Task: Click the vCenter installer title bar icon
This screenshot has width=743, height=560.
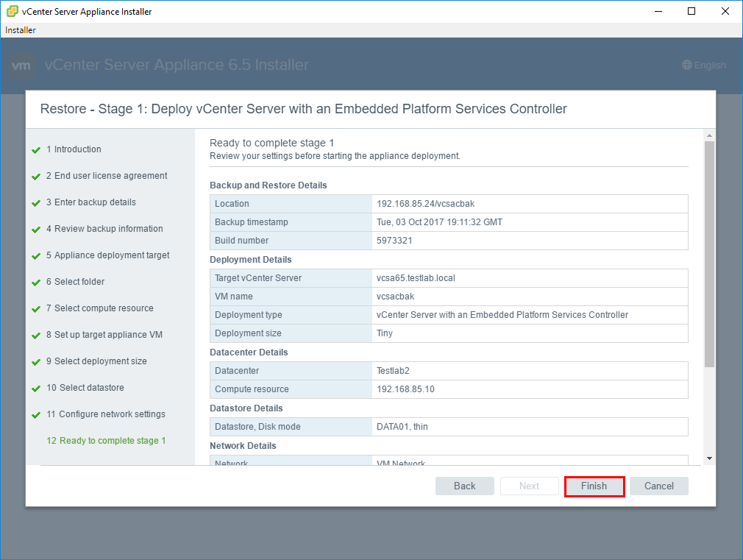Action: click(x=13, y=11)
